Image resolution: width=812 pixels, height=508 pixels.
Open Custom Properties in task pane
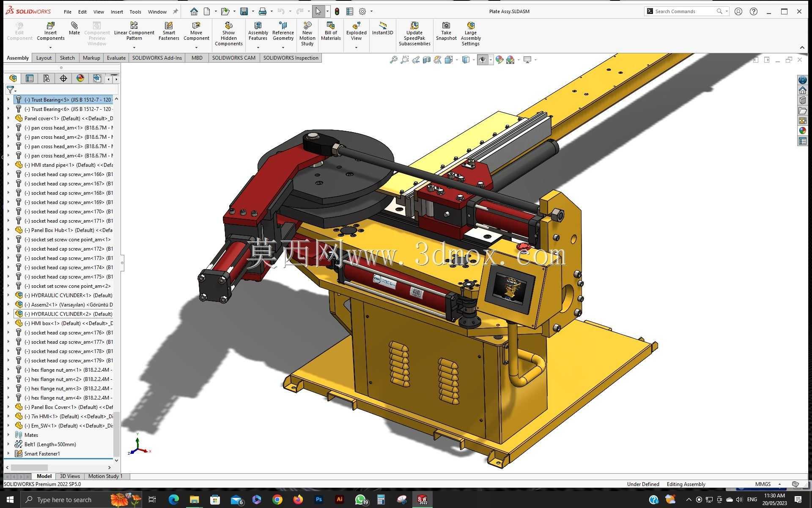[x=802, y=141]
